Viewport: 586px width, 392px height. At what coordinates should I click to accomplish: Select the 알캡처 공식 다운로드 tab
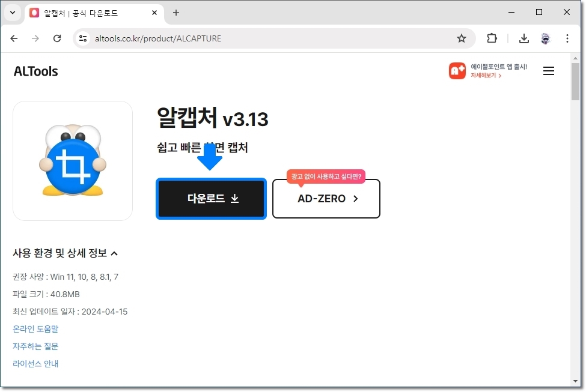pyautogui.click(x=95, y=13)
